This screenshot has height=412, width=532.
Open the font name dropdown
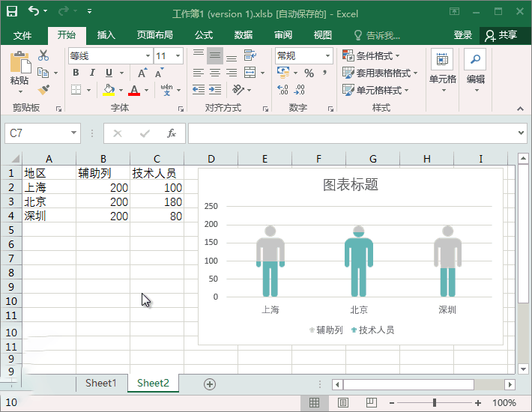(148, 56)
